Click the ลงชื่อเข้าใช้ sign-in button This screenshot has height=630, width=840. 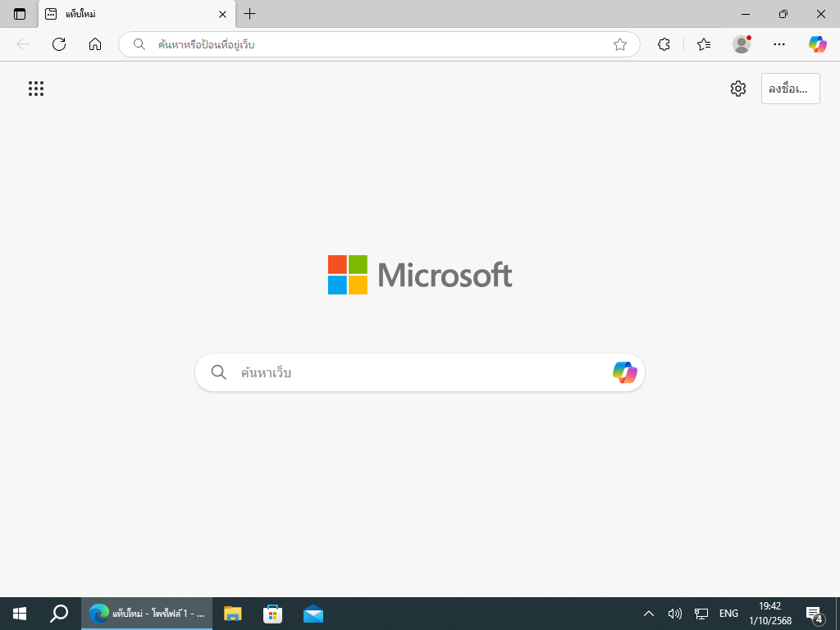tap(790, 89)
